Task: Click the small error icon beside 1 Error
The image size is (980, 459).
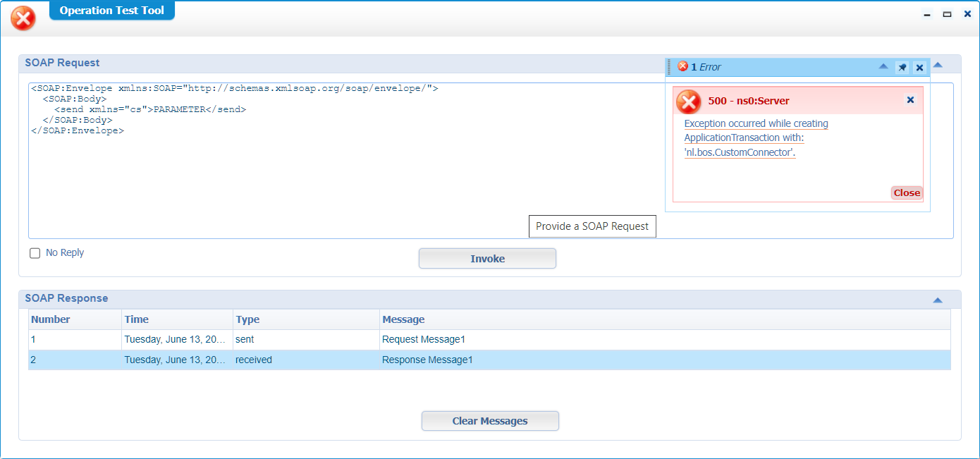Action: pos(682,66)
